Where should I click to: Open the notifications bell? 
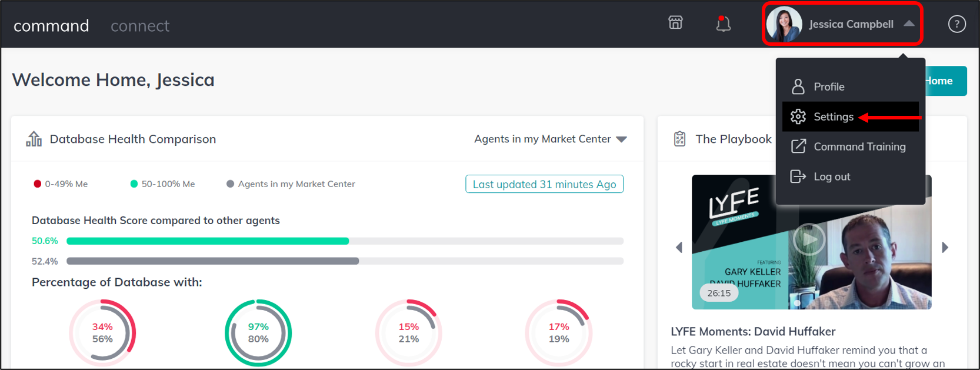click(723, 24)
